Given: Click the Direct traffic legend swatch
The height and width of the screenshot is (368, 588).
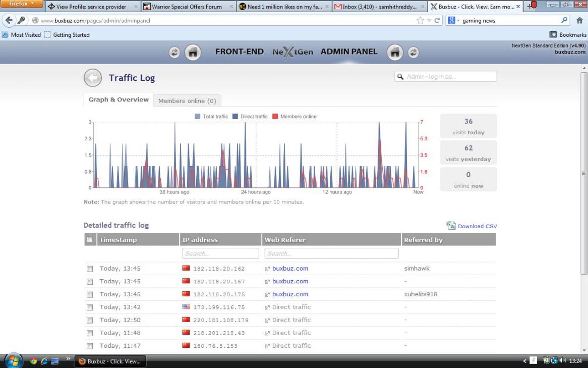Looking at the screenshot, I should click(x=235, y=117).
